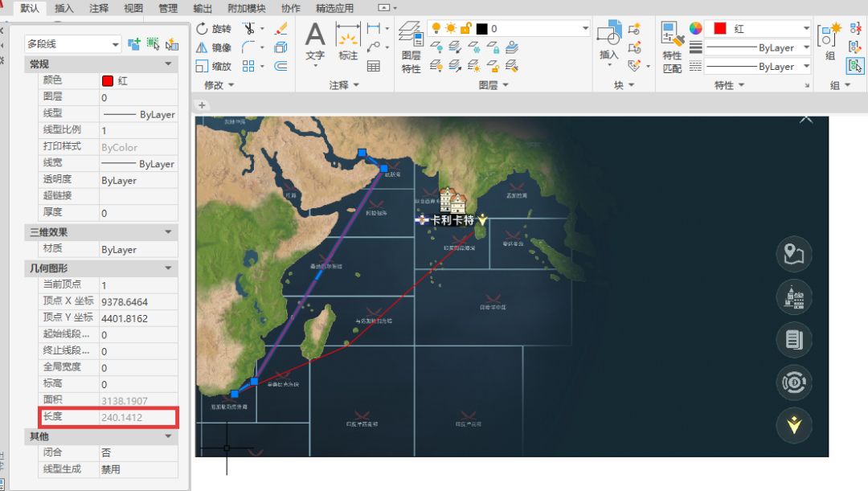Click the 顶点 X 坐标 value field
868x491 pixels.
(x=138, y=301)
